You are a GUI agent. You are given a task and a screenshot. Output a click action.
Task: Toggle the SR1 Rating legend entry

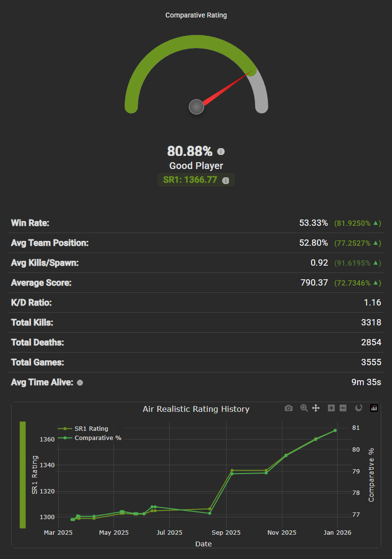tap(83, 428)
